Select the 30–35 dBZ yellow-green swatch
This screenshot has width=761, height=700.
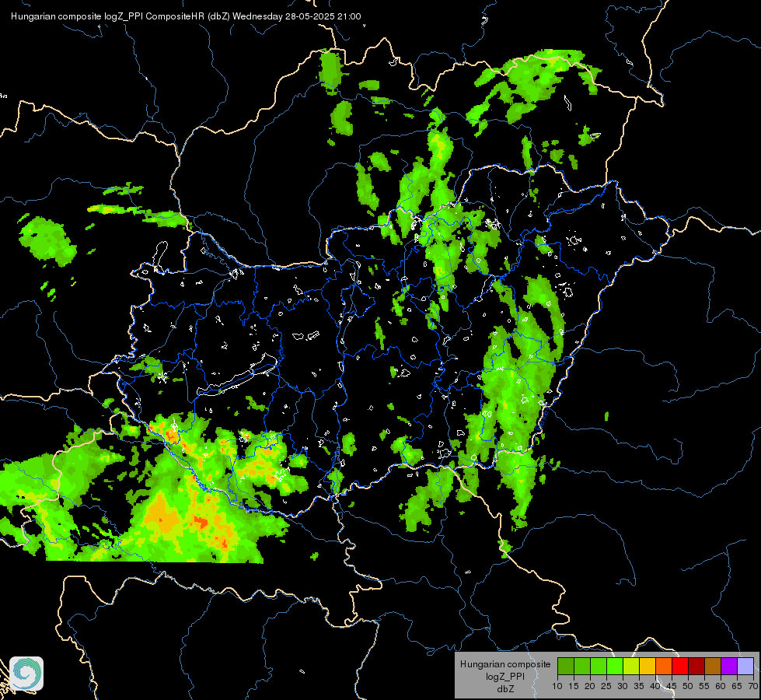(631, 666)
